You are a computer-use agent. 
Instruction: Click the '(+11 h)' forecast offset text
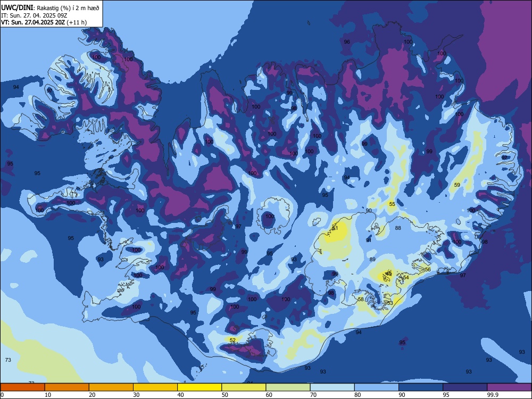coord(77,22)
